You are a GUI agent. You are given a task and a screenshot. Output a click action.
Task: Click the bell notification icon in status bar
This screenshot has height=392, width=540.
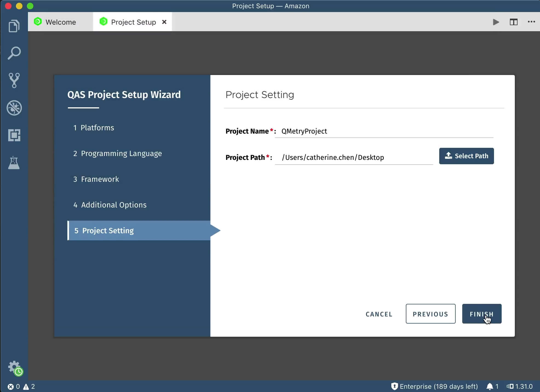[x=490, y=386]
